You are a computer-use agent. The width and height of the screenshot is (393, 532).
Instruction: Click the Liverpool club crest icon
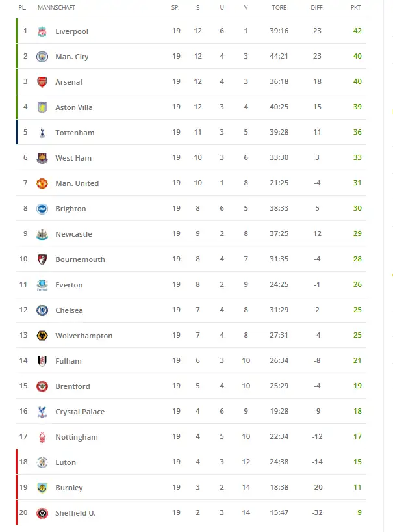coord(42,31)
